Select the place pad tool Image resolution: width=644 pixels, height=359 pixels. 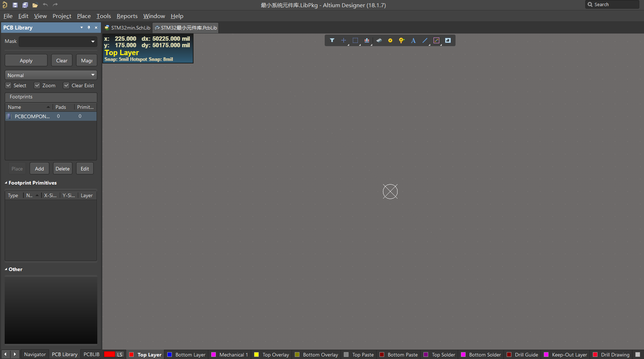390,40
